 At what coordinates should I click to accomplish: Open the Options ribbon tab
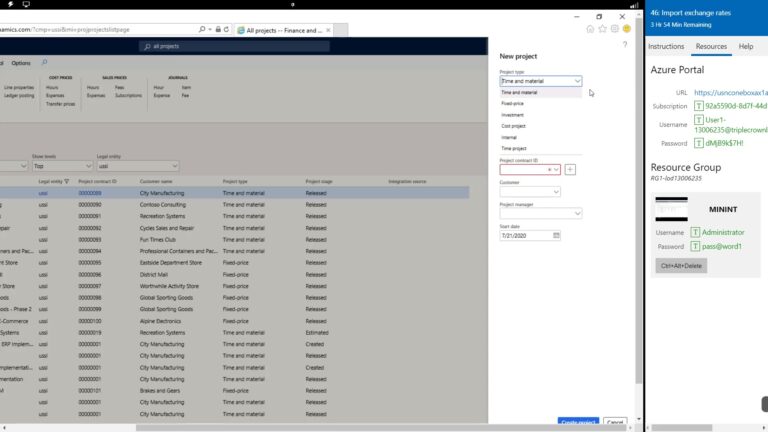pyautogui.click(x=21, y=63)
